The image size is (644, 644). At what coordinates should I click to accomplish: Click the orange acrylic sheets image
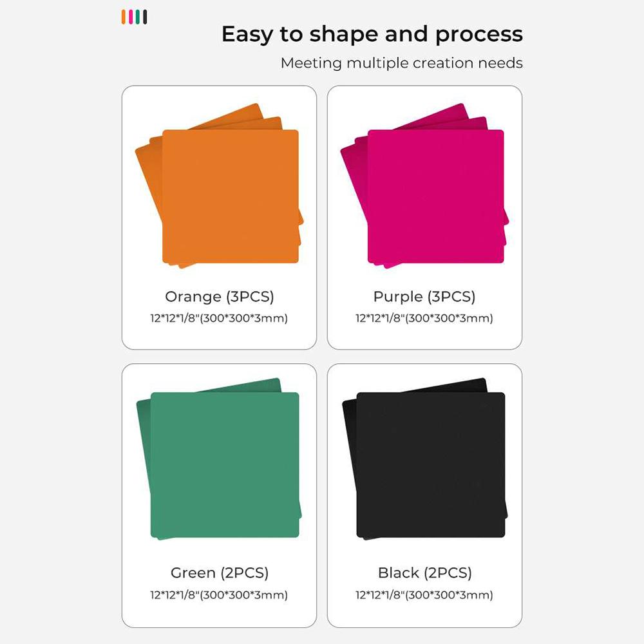(x=230, y=196)
